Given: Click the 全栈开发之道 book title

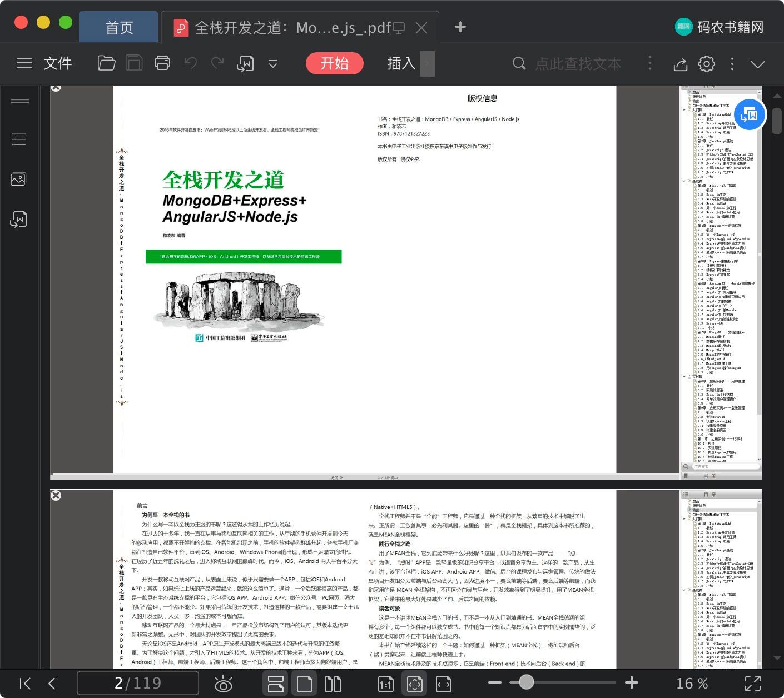Looking at the screenshot, I should pyautogui.click(x=223, y=180).
